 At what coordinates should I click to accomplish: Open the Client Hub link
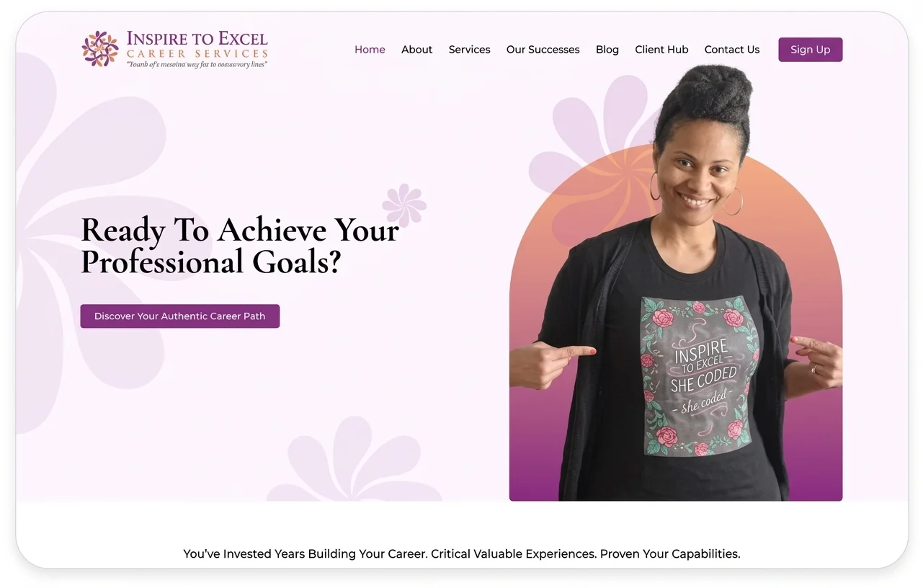tap(661, 50)
